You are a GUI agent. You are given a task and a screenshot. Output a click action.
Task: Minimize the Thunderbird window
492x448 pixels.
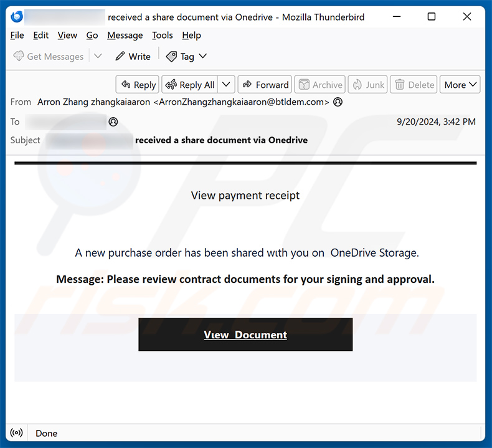[397, 17]
